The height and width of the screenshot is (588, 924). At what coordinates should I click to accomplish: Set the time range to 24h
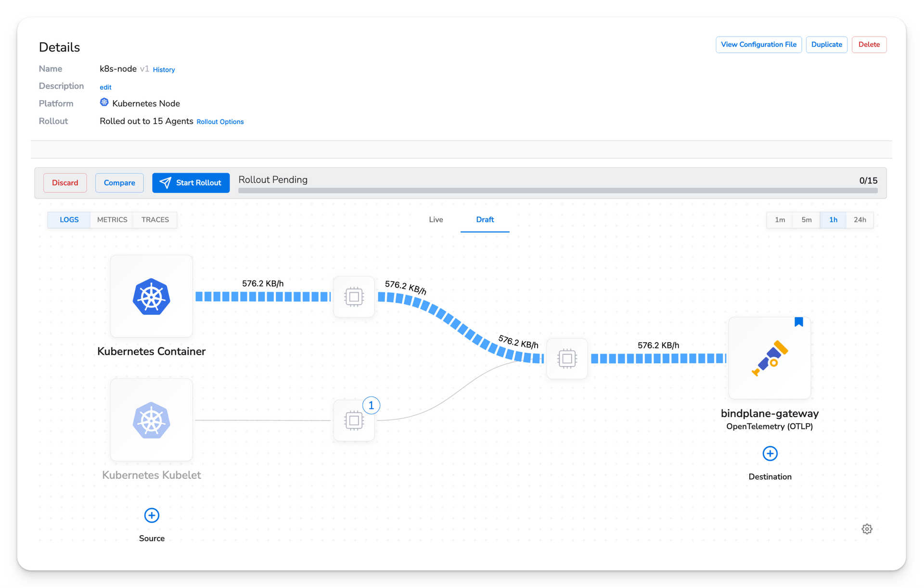[x=860, y=220]
